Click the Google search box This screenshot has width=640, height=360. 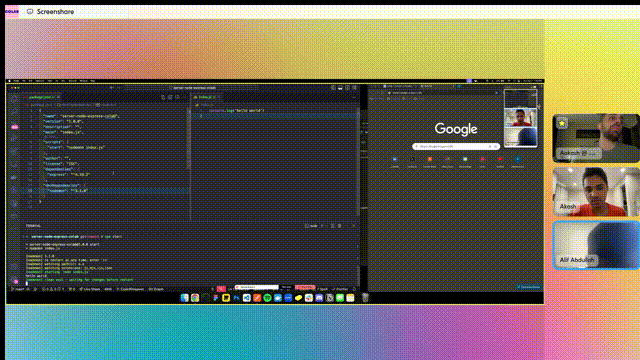(456, 146)
